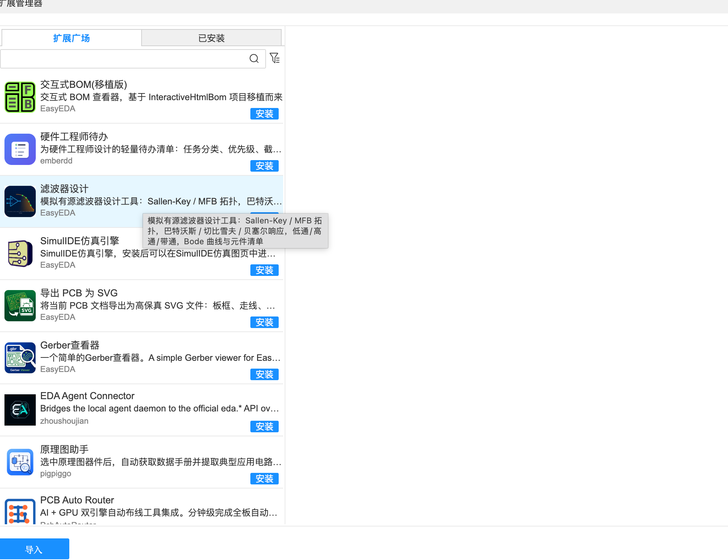
Task: Select the EDA Agent Connector title
Action: pos(87,396)
